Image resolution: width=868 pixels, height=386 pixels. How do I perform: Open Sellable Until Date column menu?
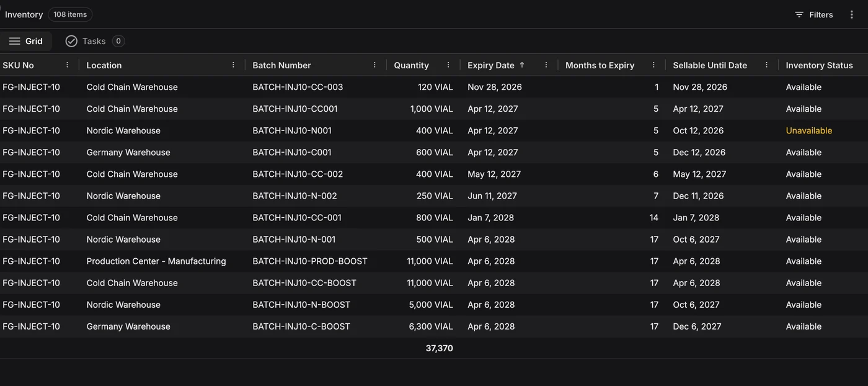coord(766,65)
